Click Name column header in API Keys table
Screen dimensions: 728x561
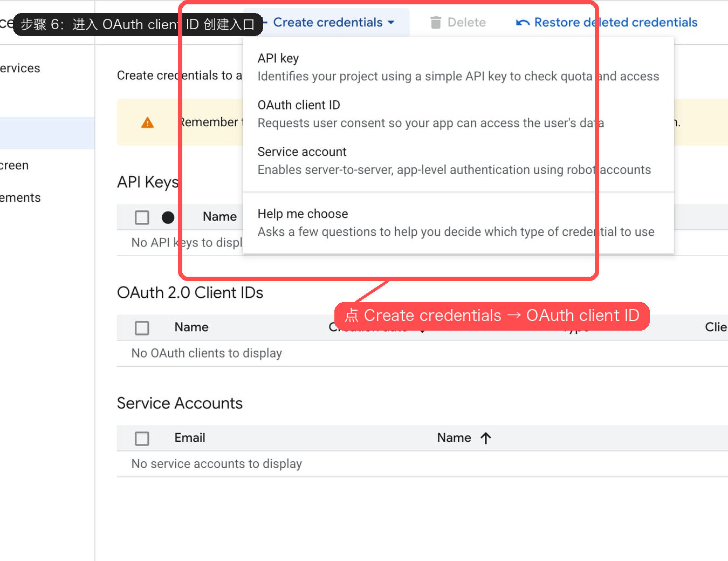tap(219, 217)
